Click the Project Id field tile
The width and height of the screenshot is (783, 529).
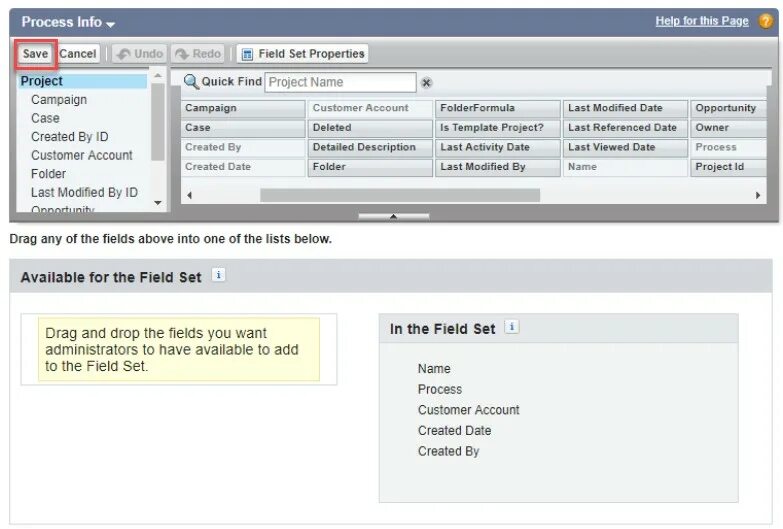(729, 167)
